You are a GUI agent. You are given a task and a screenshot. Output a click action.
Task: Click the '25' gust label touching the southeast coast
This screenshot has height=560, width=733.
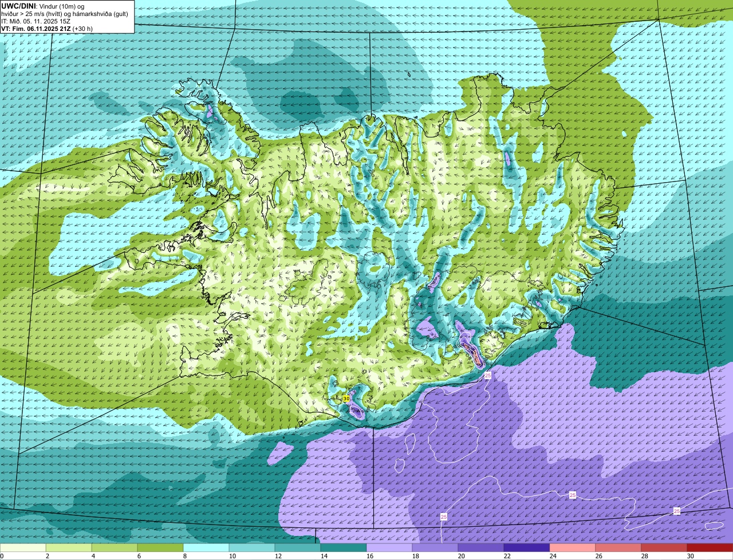point(488,375)
